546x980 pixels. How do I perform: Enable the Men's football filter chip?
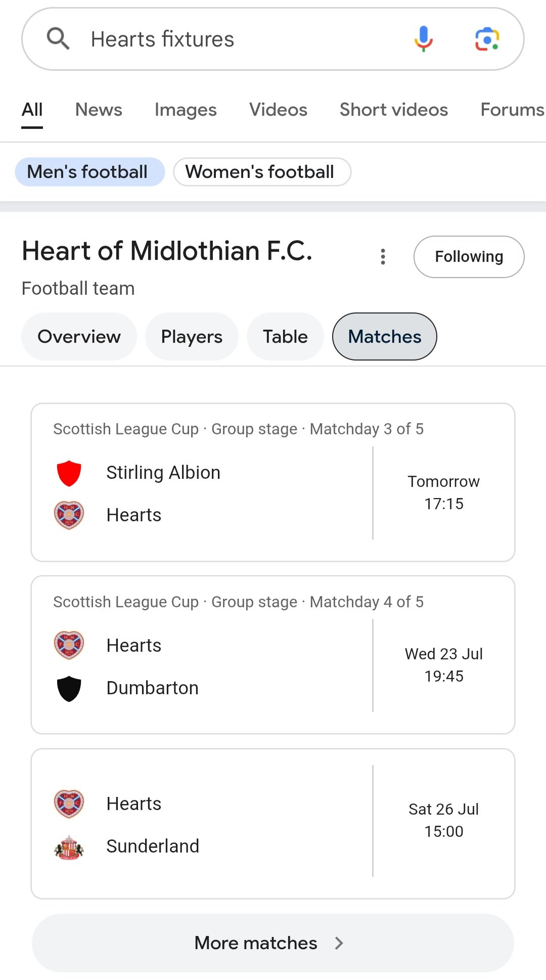click(x=89, y=171)
